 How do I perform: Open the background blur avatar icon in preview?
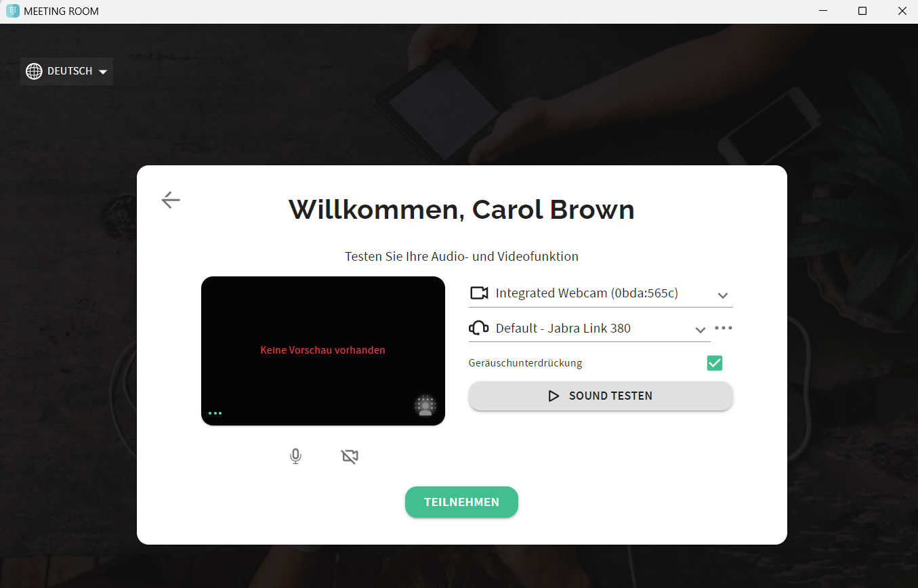point(425,406)
